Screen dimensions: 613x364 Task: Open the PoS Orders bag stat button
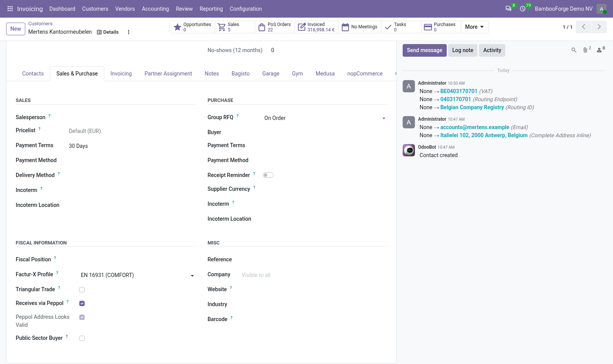point(275,27)
